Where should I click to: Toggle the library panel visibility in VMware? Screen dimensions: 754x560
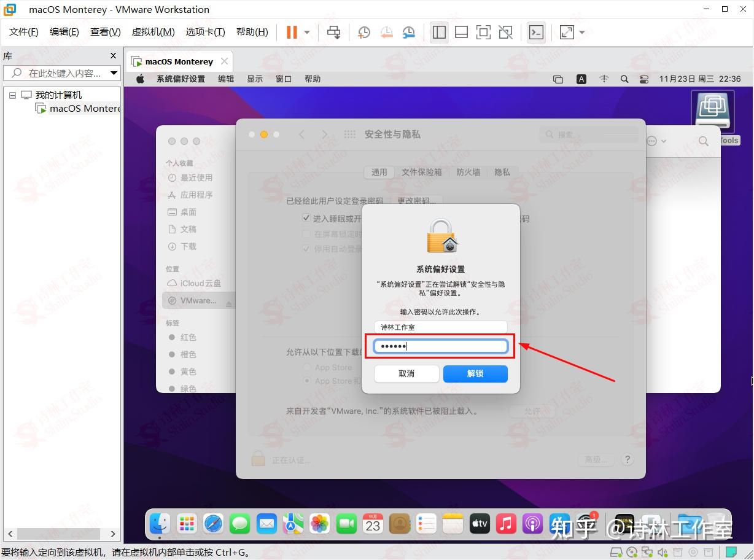click(x=439, y=32)
